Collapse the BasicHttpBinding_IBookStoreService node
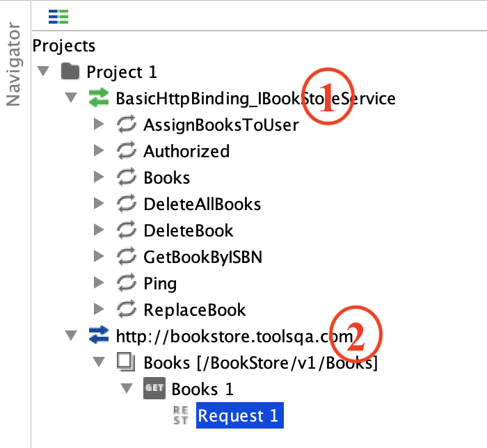This screenshot has width=487, height=448. pos(71,98)
